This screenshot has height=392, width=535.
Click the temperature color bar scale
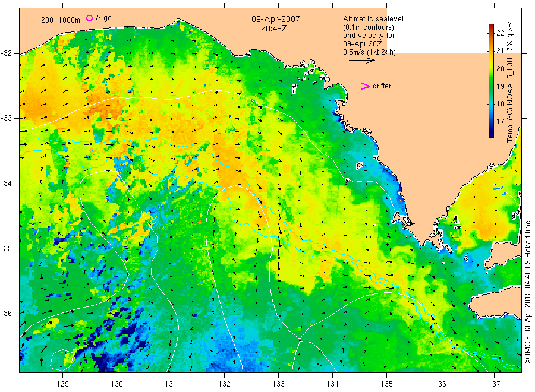491,81
